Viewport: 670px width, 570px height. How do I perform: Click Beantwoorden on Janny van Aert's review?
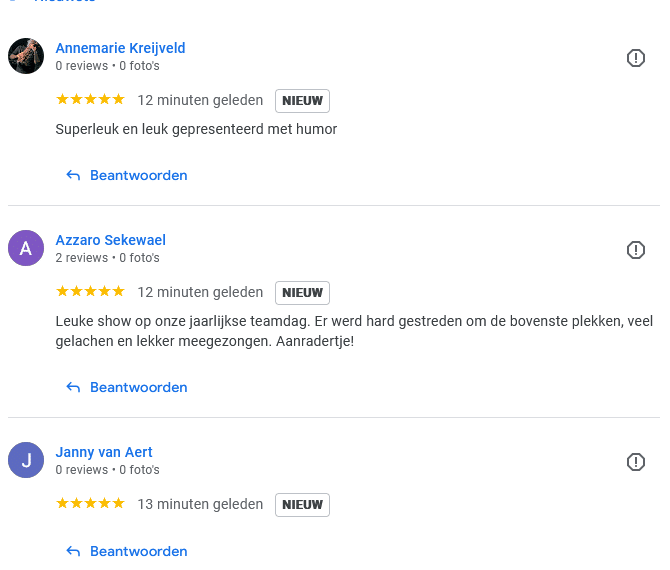click(x=138, y=551)
